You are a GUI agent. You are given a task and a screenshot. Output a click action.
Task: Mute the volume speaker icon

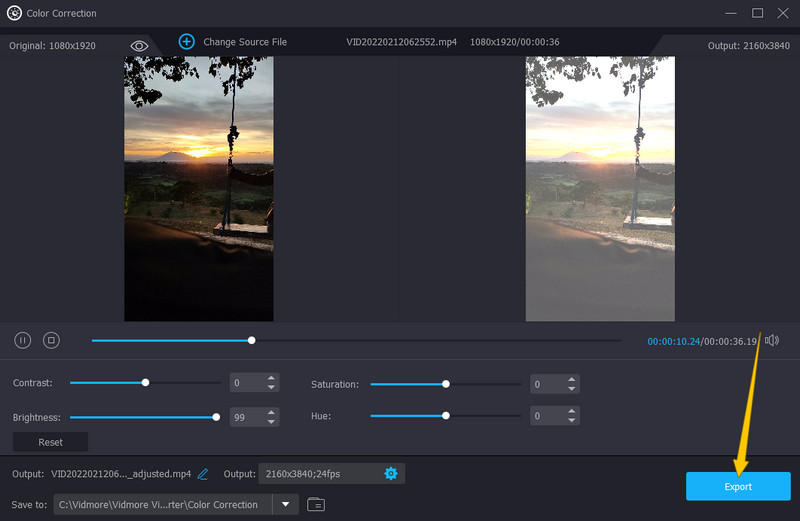[771, 340]
